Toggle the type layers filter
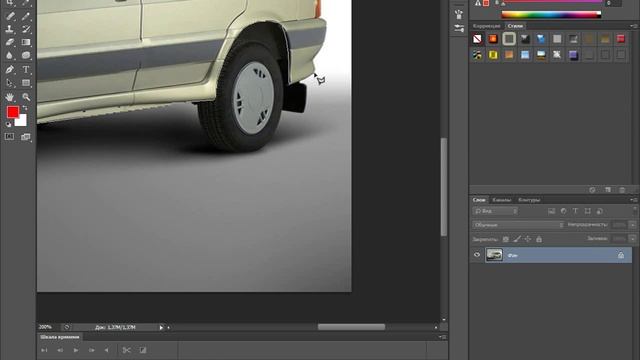 [x=575, y=211]
